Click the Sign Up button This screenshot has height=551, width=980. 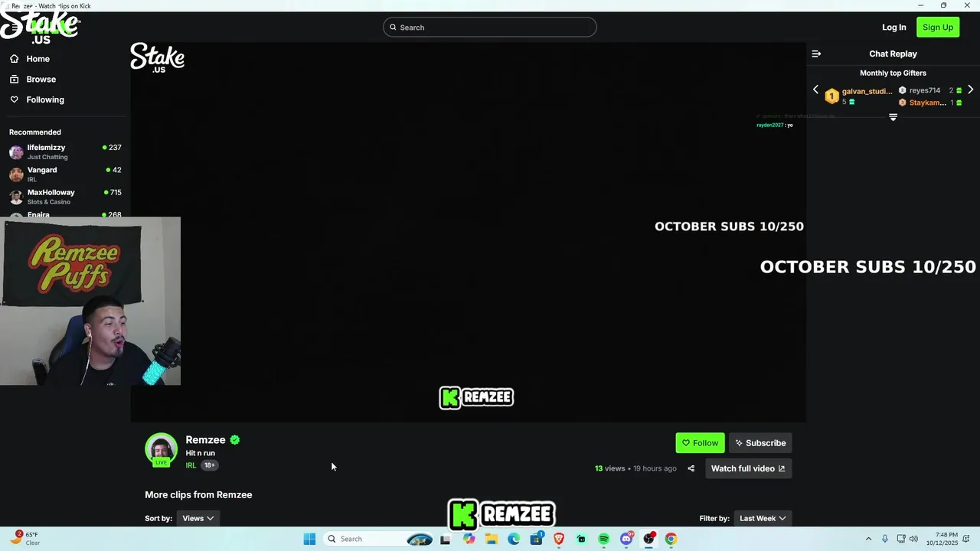click(938, 28)
